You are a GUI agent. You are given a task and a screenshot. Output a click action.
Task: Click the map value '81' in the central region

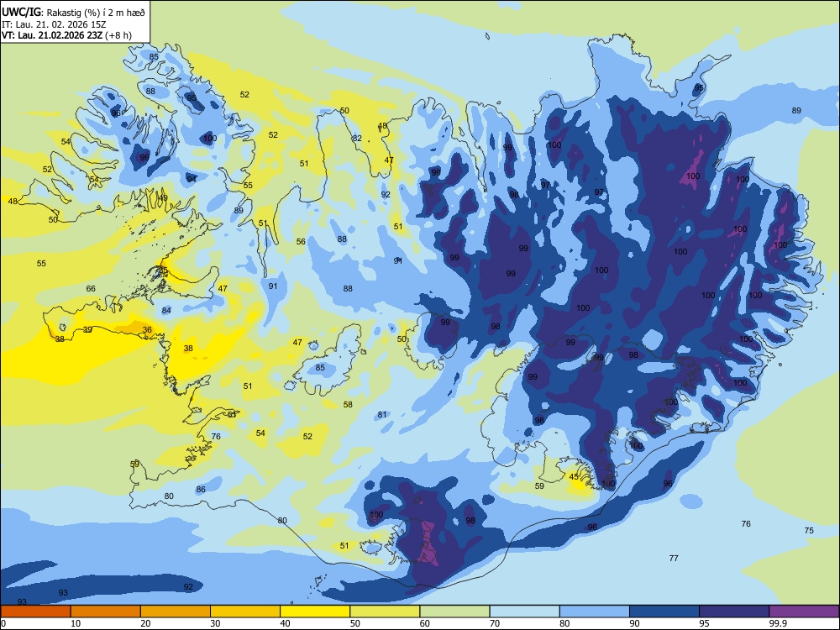[x=382, y=415]
